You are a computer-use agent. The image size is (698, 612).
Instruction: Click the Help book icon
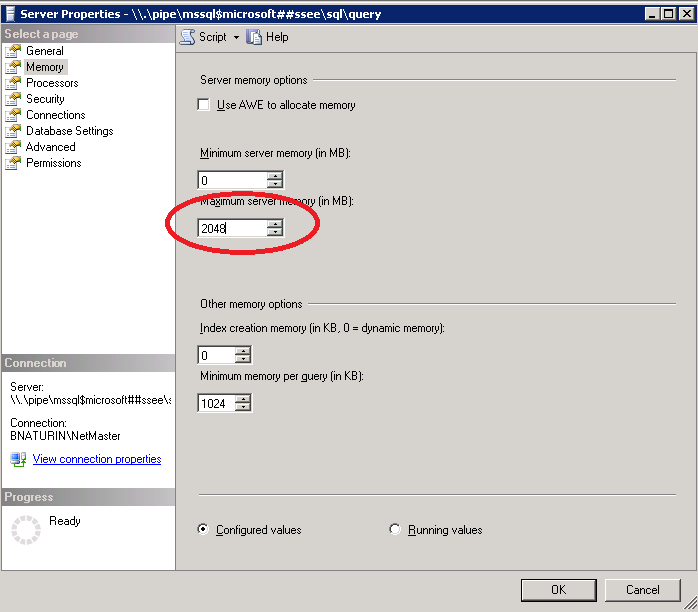tap(254, 37)
